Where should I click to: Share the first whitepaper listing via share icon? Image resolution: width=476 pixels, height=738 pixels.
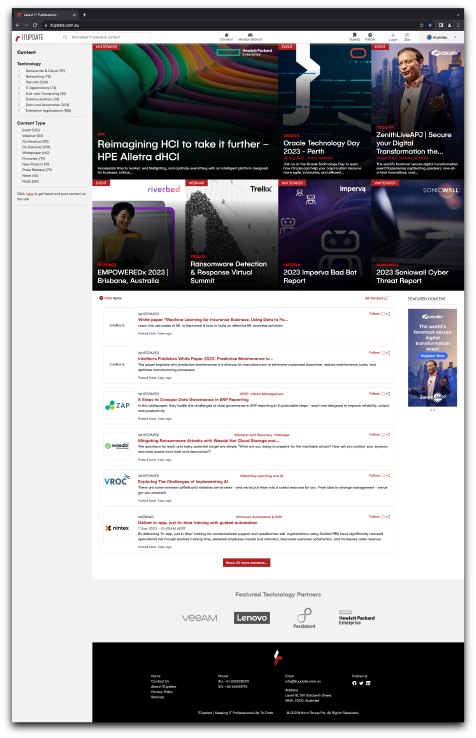click(x=388, y=313)
